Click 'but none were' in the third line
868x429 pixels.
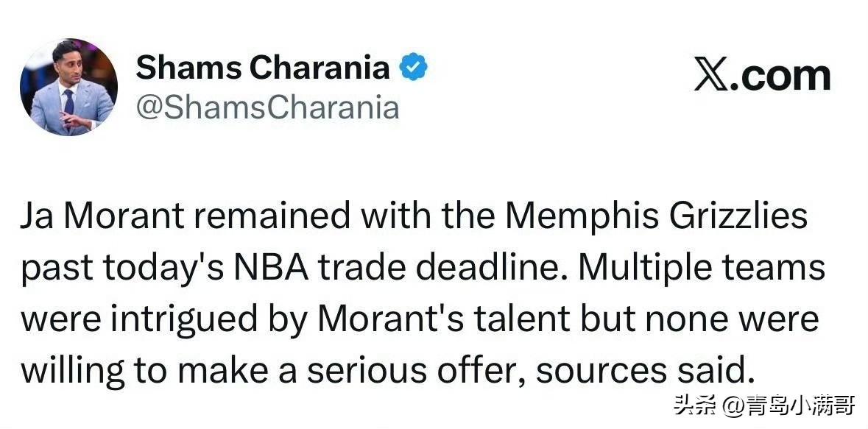[699, 319]
